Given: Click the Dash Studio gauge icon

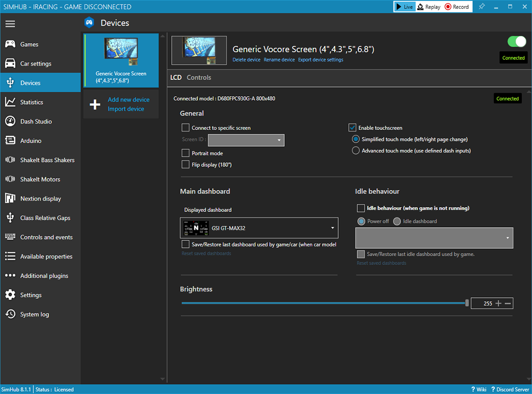Looking at the screenshot, I should 10,121.
